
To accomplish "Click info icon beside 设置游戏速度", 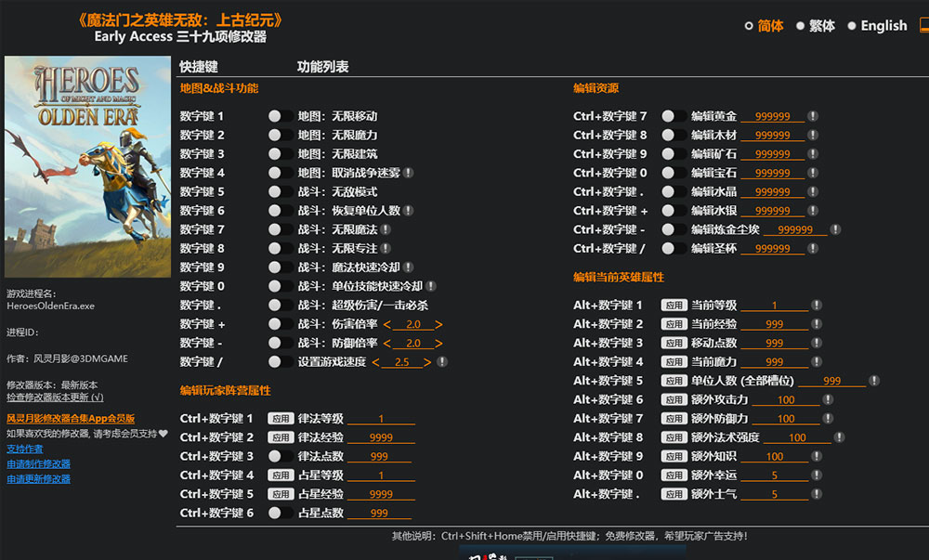I will point(442,361).
